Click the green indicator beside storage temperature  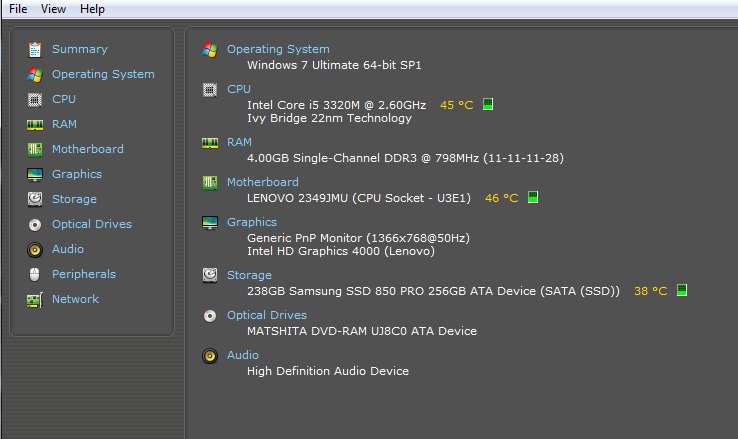tap(682, 291)
